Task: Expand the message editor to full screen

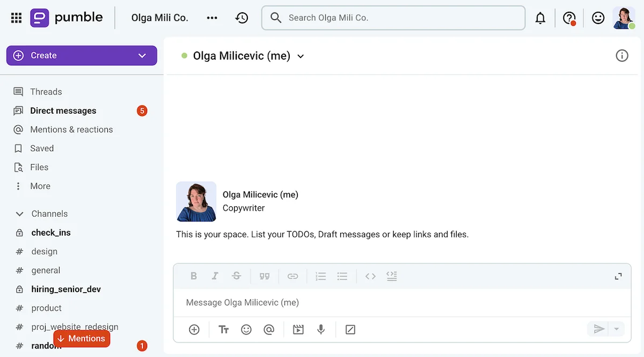Action: coord(618,276)
